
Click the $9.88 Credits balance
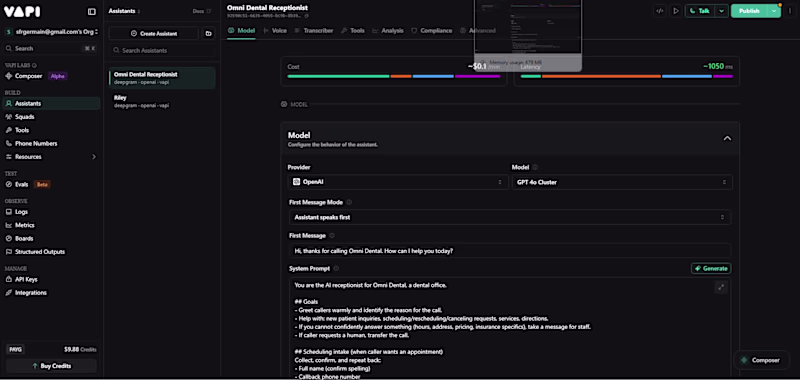click(80, 349)
